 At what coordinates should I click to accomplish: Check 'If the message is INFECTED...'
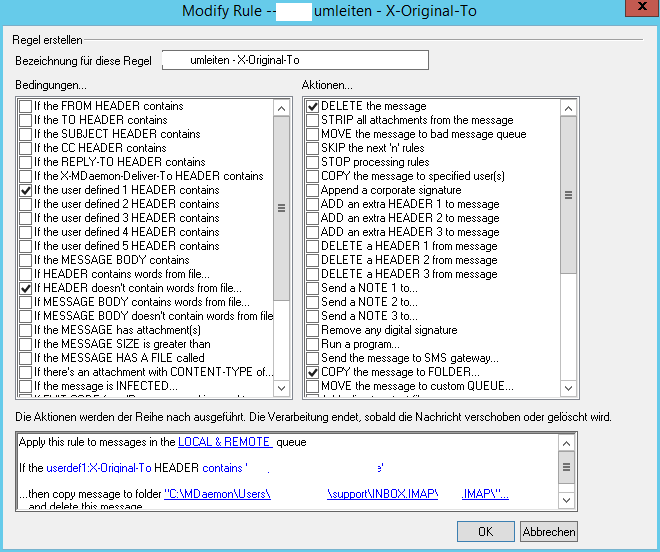(25, 386)
